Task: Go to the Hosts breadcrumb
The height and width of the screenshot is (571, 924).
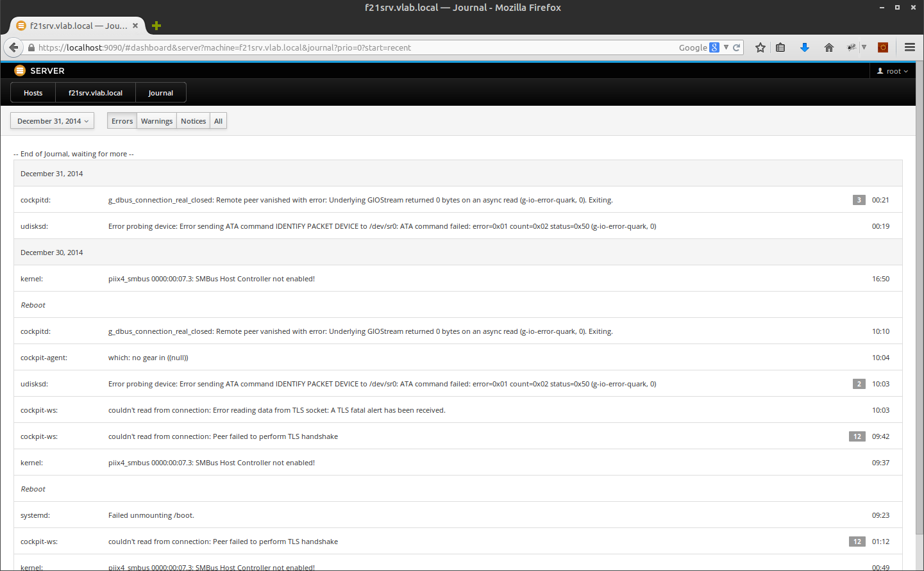Action: pos(33,93)
